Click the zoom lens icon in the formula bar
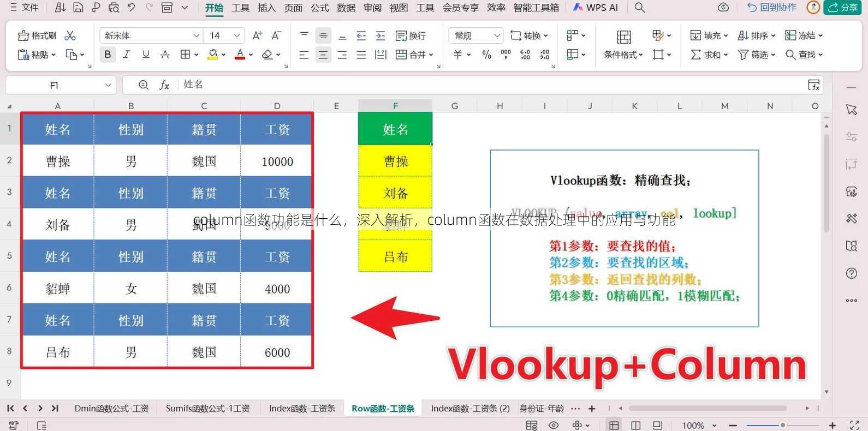Image resolution: width=868 pixels, height=431 pixels. [x=144, y=85]
